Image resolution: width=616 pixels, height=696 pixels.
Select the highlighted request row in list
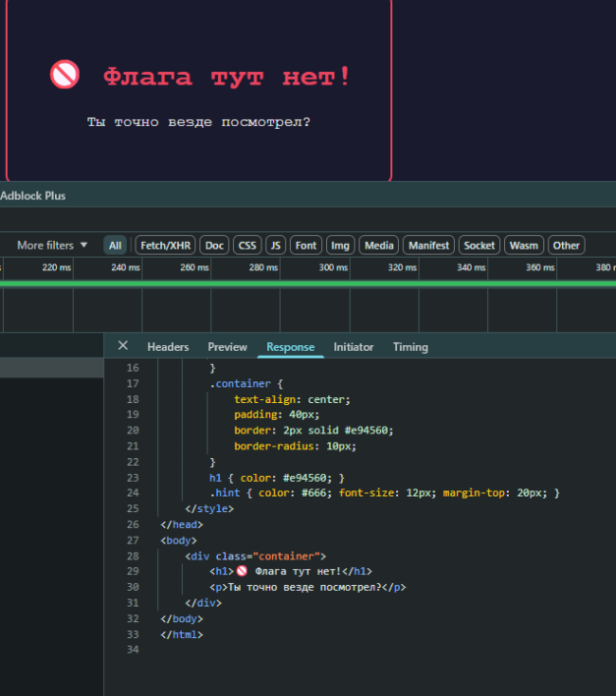pos(51,368)
